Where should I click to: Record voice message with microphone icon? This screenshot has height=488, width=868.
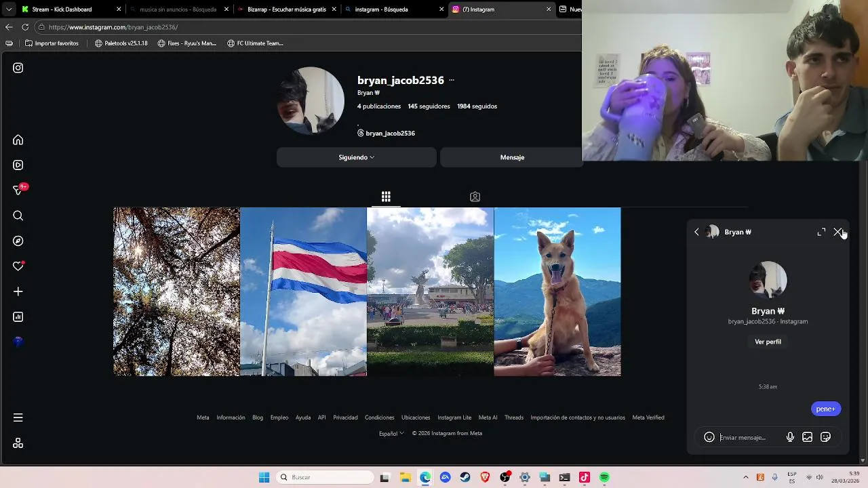(x=790, y=437)
